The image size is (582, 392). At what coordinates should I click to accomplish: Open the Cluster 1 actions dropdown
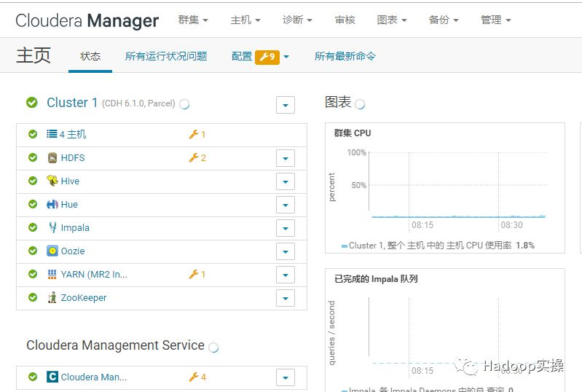pyautogui.click(x=286, y=105)
